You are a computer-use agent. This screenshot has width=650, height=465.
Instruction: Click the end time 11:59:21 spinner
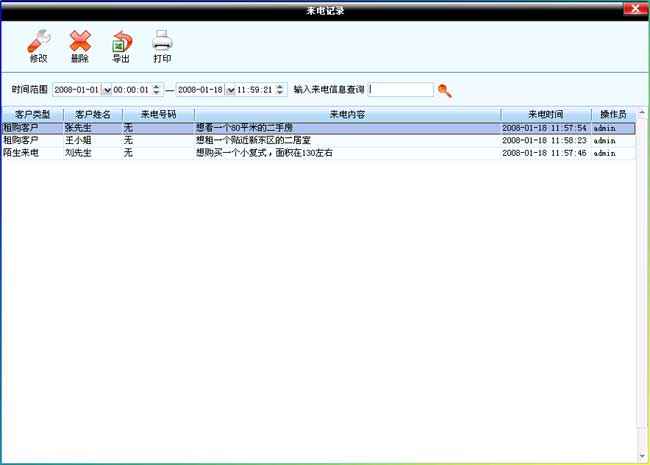(x=281, y=90)
